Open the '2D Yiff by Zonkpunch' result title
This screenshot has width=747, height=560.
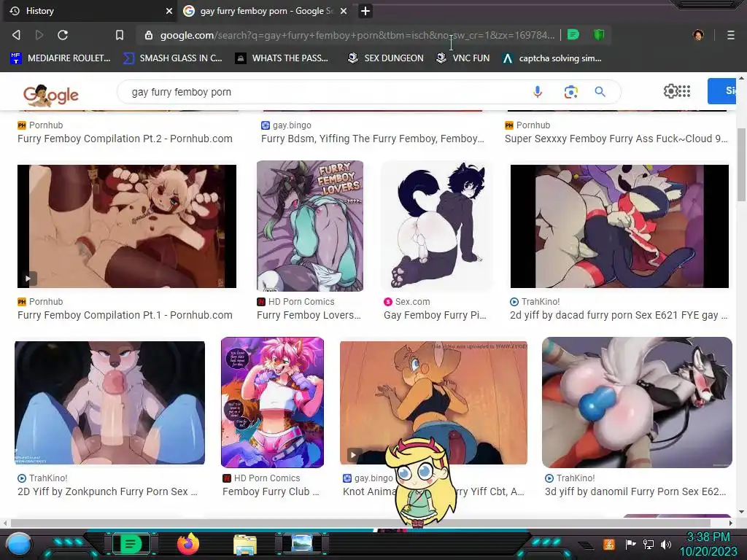coord(107,491)
